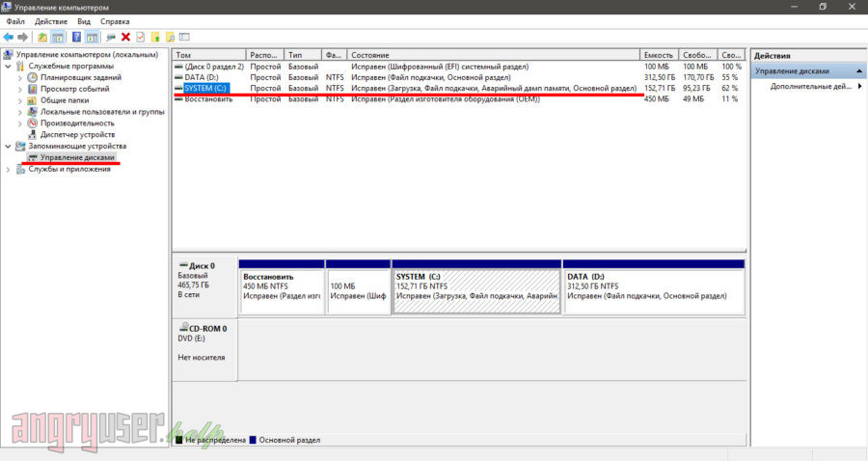This screenshot has width=868, height=461.
Task: Open the Вид menu
Action: [84, 20]
